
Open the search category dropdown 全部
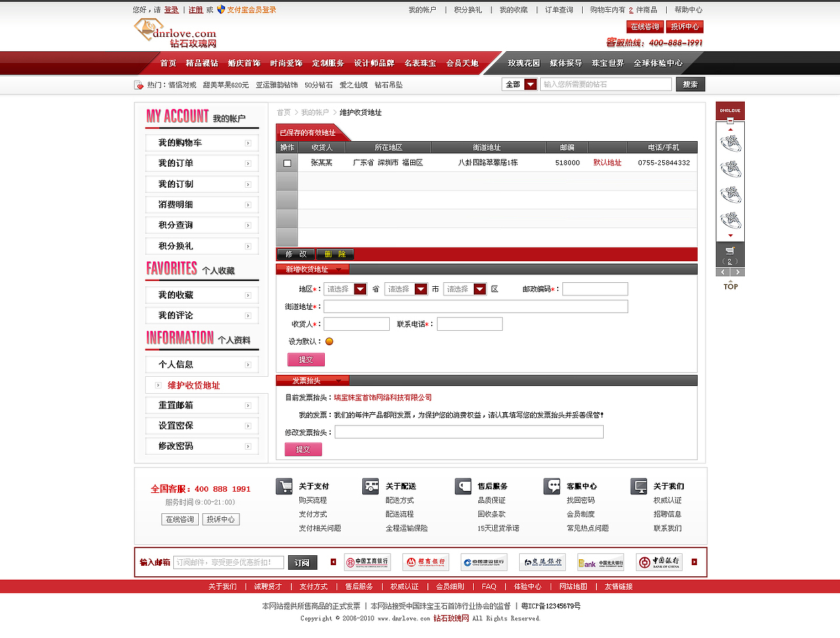click(520, 84)
